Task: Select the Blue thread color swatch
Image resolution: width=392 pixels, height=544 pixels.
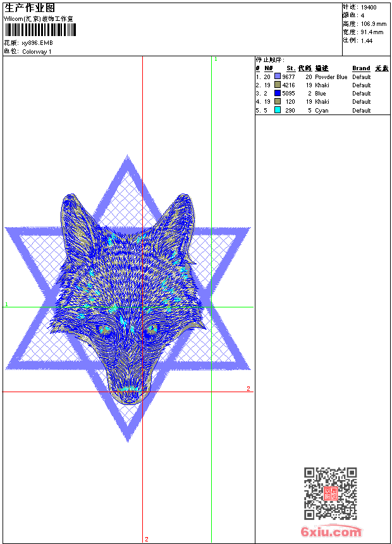Action: [278, 93]
